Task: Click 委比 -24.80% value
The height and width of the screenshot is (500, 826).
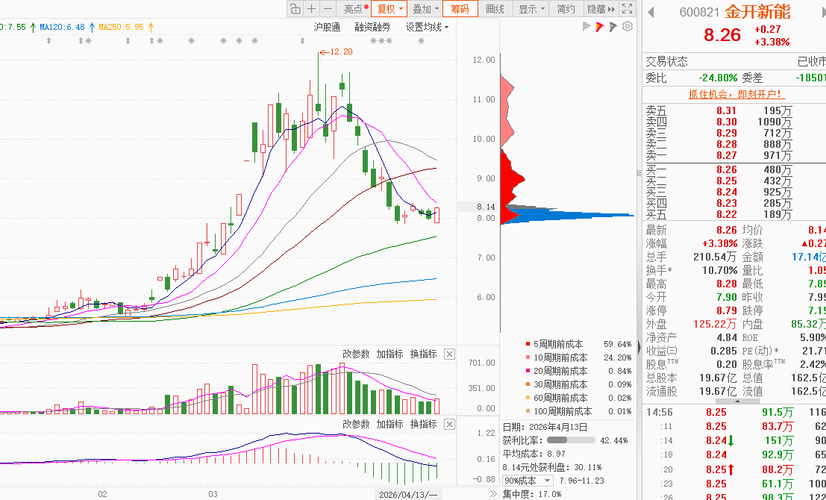Action: 718,77
